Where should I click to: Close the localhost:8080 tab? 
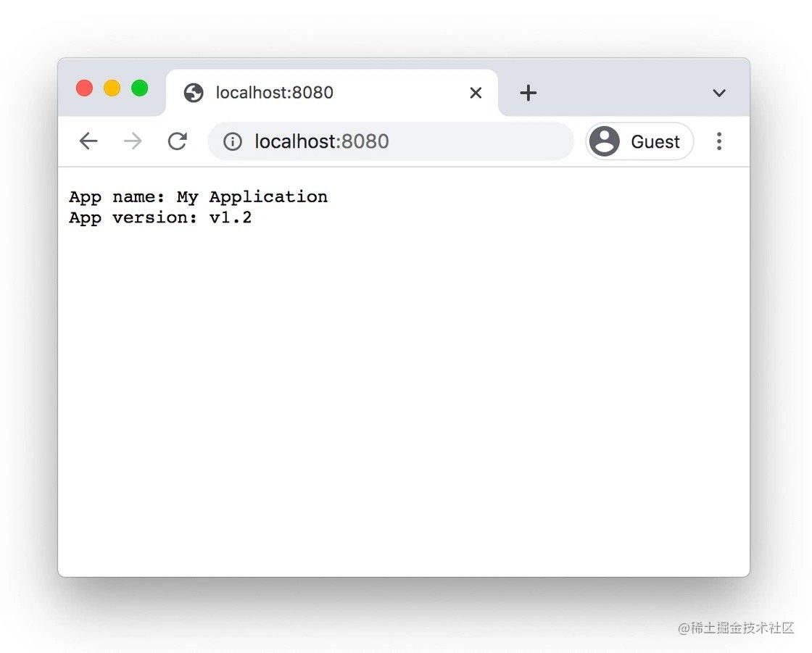click(476, 93)
